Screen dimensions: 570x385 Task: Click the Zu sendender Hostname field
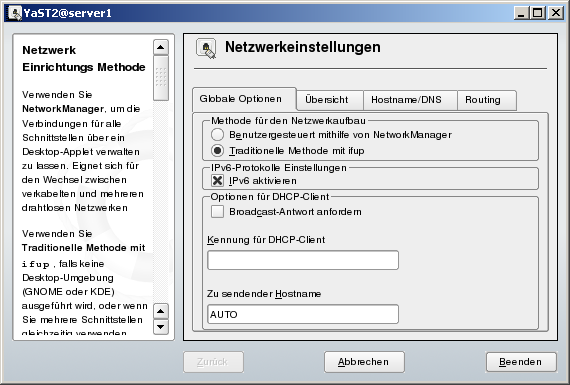click(303, 314)
